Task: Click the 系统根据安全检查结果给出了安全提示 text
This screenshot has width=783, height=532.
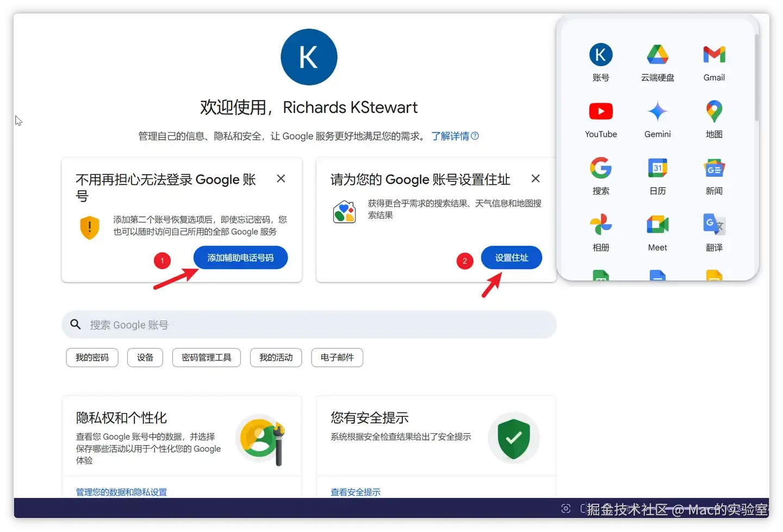Action: click(x=401, y=437)
